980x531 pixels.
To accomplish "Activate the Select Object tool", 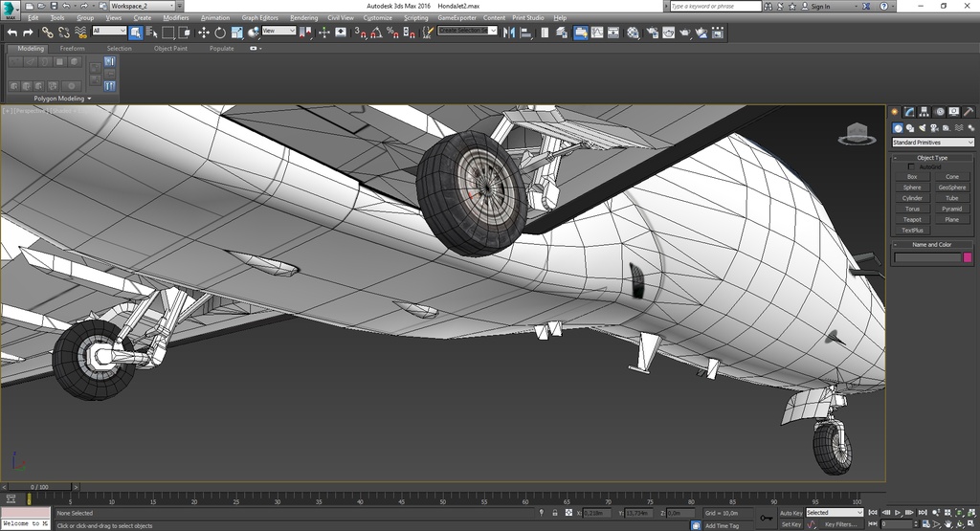I will [136, 33].
